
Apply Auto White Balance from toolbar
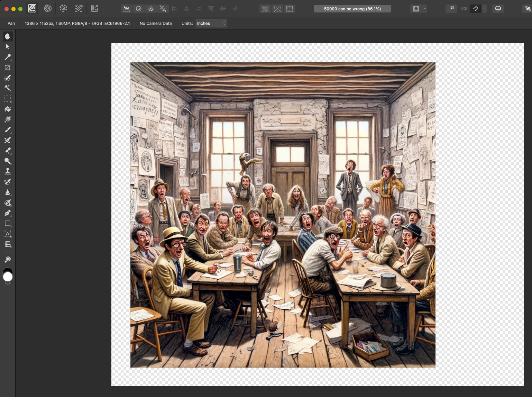point(163,9)
